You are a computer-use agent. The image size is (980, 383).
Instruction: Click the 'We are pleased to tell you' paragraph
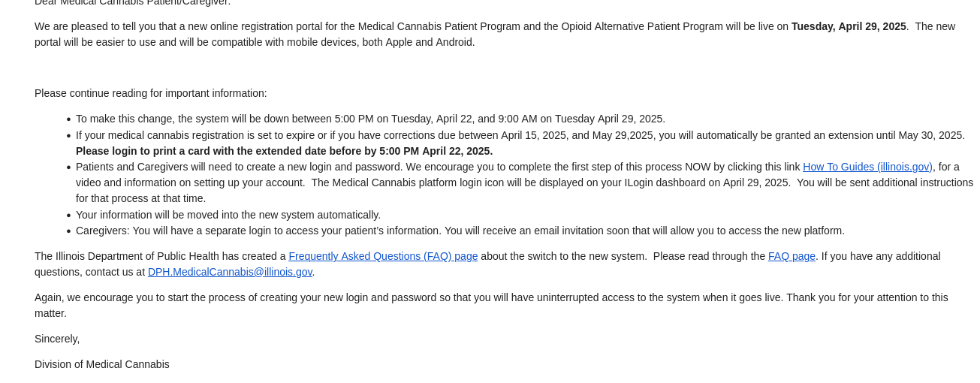click(x=495, y=34)
